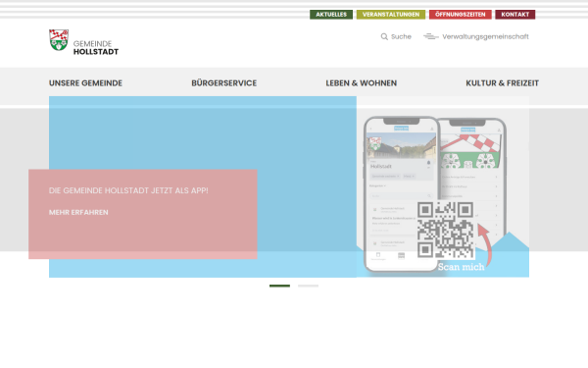Click the Kontakt button

514,15
